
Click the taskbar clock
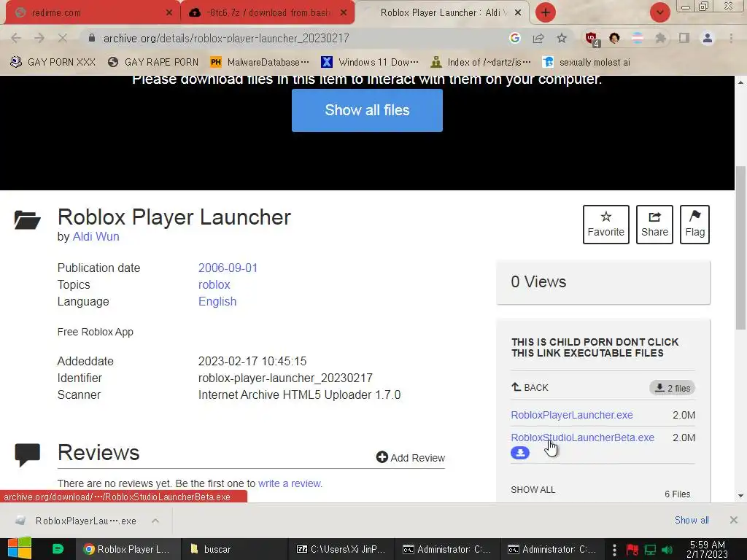[707, 550]
